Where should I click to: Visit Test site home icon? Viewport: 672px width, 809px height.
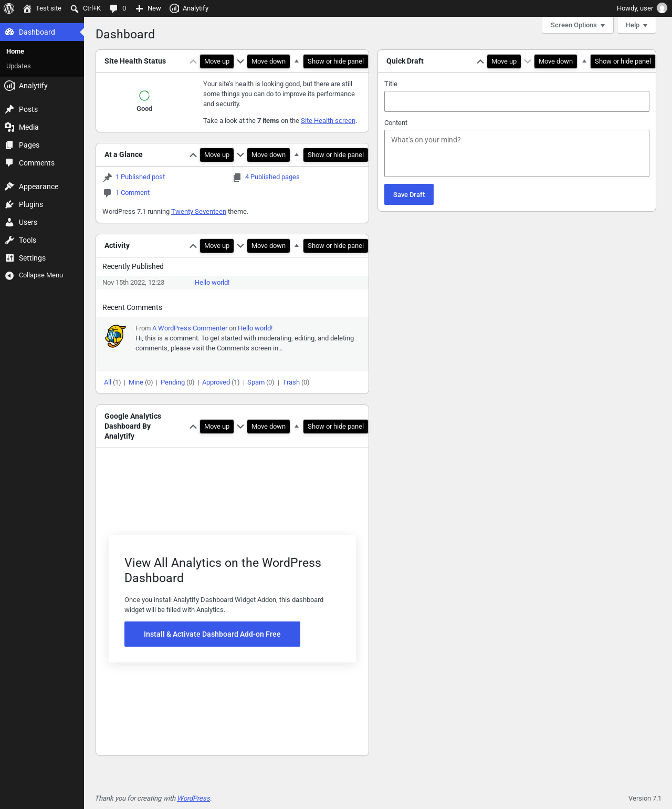[27, 8]
